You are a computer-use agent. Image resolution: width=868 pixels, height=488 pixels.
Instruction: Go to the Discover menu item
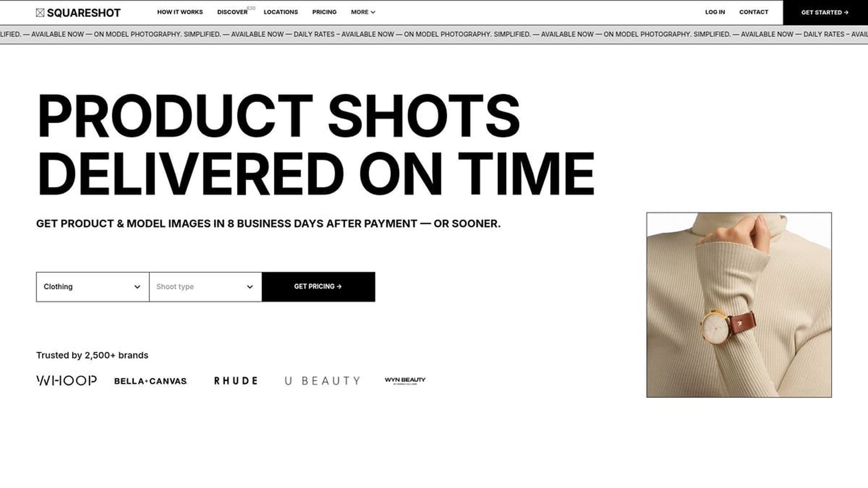click(232, 12)
